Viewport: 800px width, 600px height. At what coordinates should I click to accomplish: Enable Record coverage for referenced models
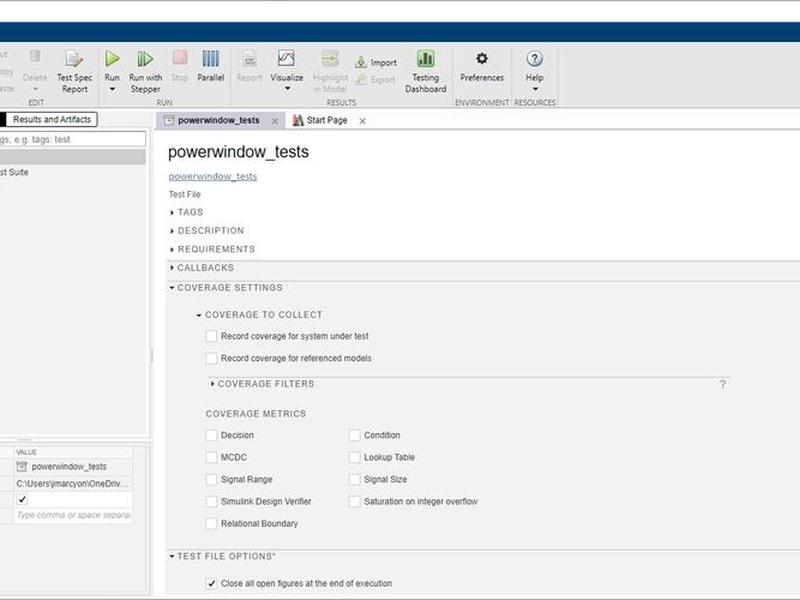tap(211, 358)
